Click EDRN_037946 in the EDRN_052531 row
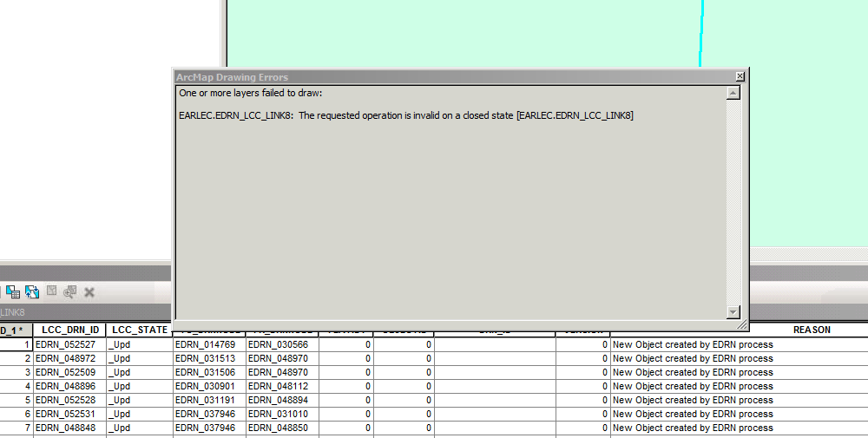The image size is (868, 438). pos(209,414)
